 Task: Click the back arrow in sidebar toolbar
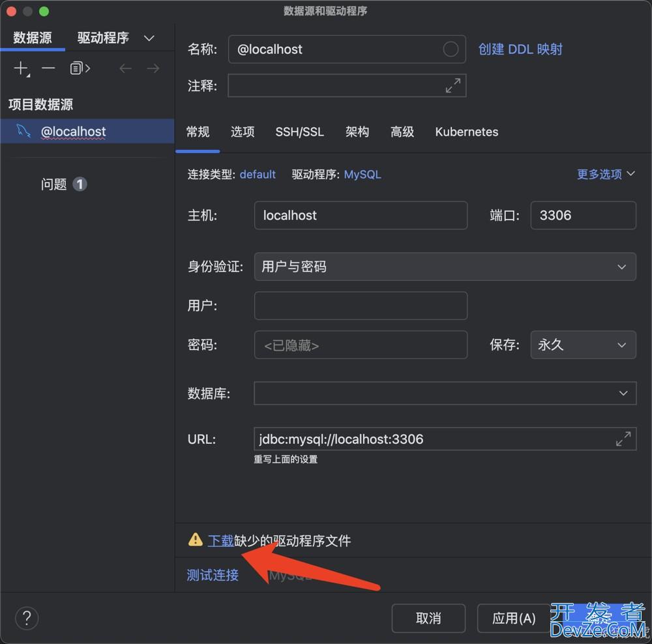[x=125, y=68]
